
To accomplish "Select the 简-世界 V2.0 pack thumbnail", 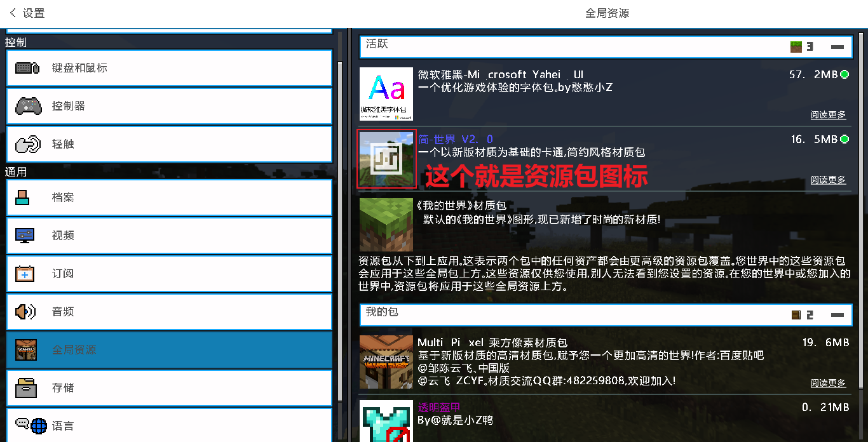I will coord(386,159).
